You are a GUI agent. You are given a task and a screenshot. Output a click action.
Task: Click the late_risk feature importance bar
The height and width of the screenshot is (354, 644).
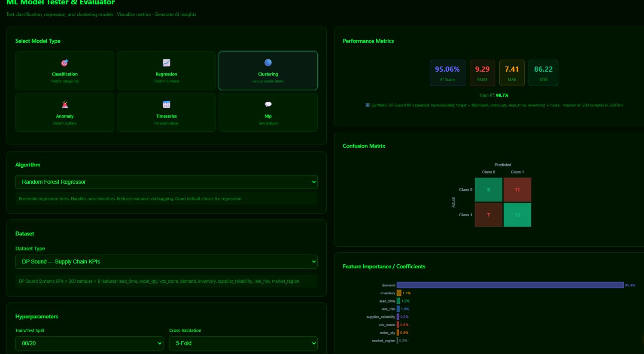(x=398, y=309)
